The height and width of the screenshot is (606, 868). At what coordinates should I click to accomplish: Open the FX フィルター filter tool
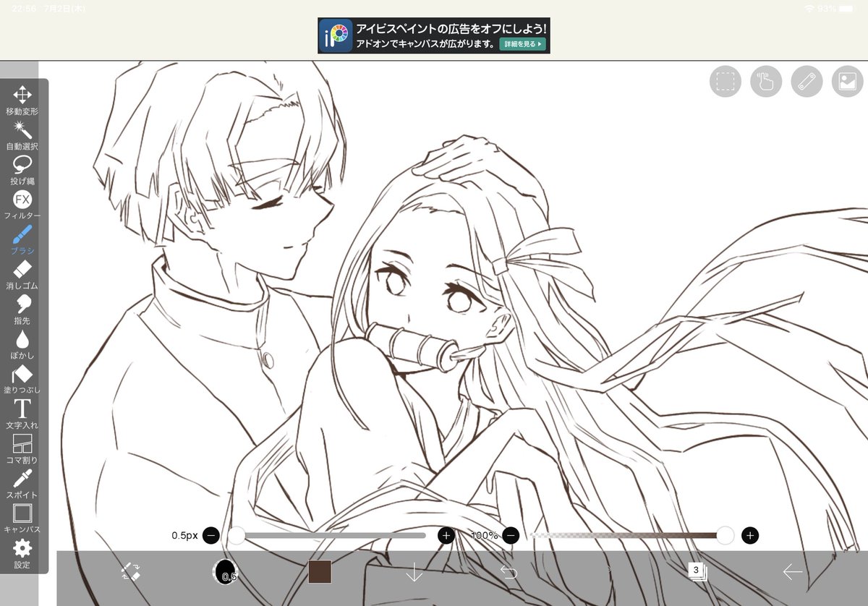coord(22,205)
